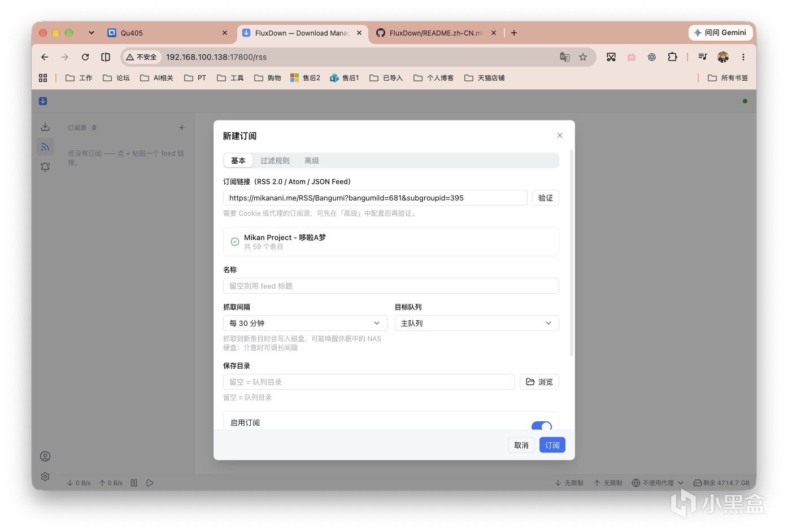Open the 不使用代理 proxy dropdown
This screenshot has width=788, height=532.
click(x=658, y=483)
